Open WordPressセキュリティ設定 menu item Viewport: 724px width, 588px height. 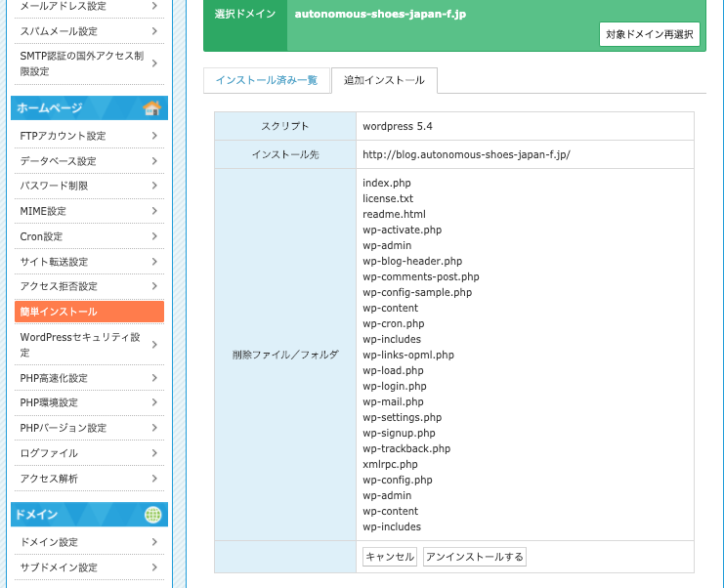[80, 345]
